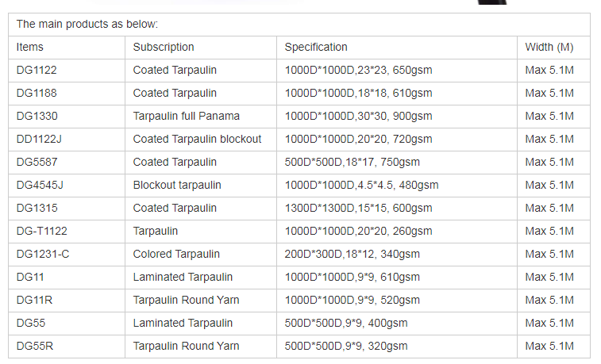Click the DG1315 item cell

click(x=37, y=208)
